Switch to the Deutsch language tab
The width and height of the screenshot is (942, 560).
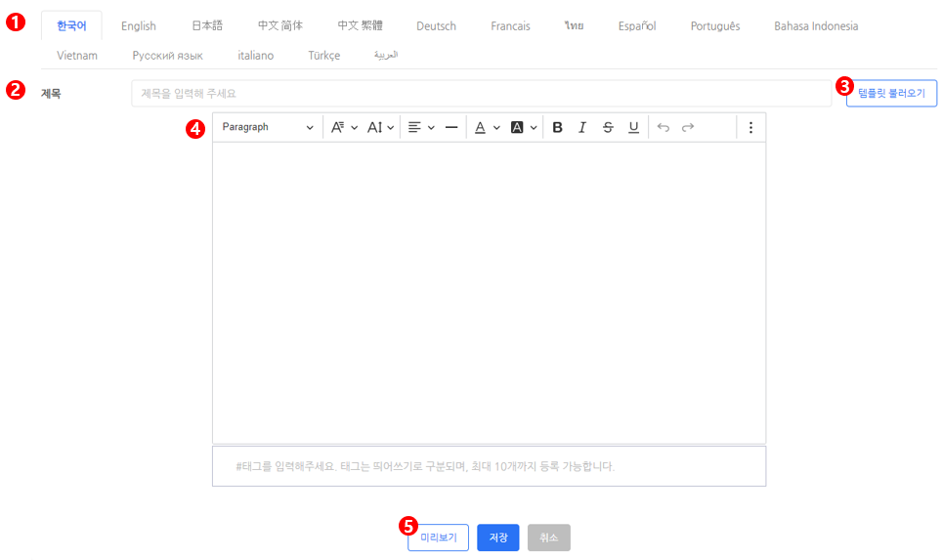[436, 25]
